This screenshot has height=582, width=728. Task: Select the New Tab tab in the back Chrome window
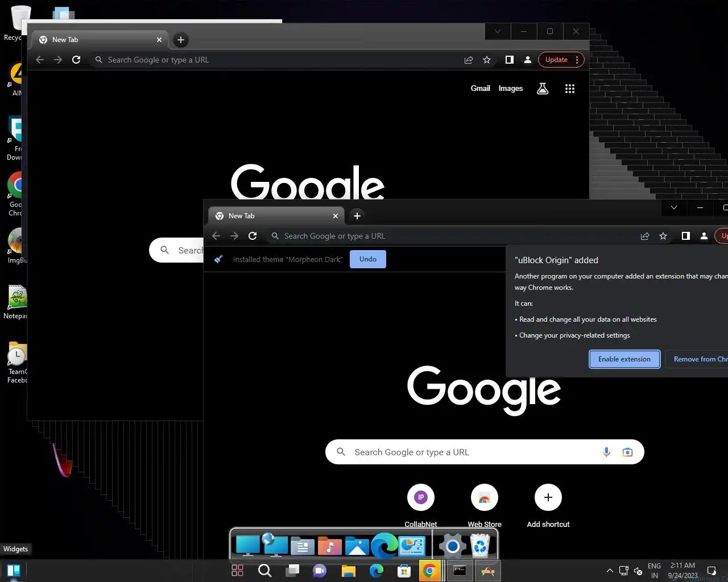pos(100,40)
